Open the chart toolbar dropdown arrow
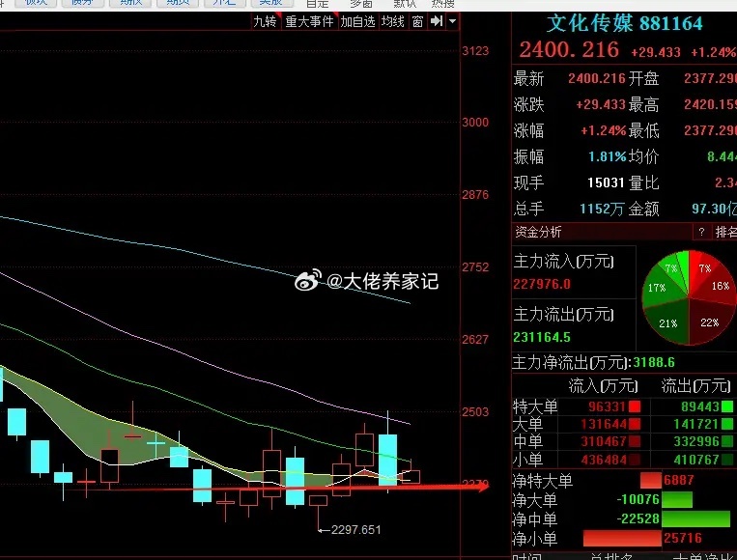This screenshot has height=560, width=737. (x=452, y=21)
